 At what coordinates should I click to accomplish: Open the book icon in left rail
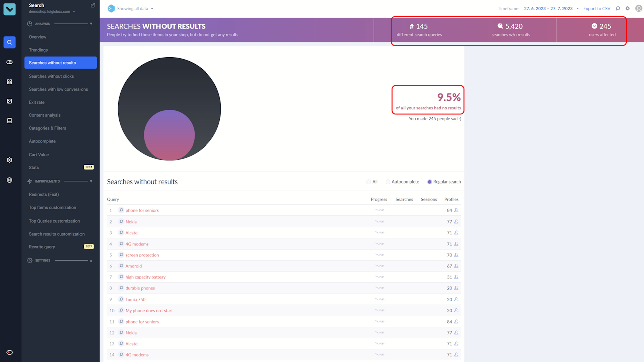pos(9,121)
